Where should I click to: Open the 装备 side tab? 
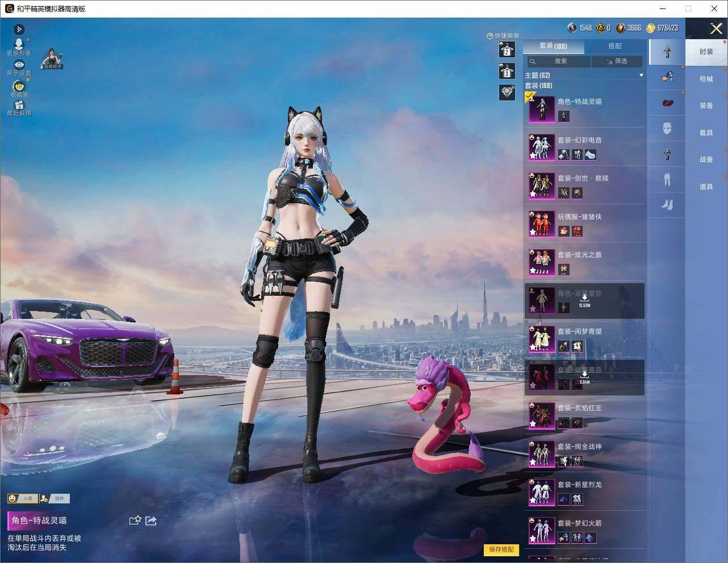click(706, 106)
